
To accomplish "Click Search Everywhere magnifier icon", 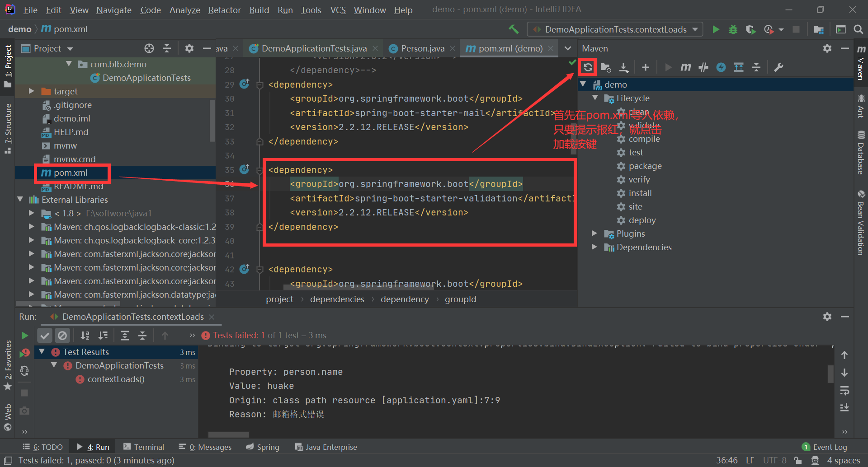I will (858, 29).
